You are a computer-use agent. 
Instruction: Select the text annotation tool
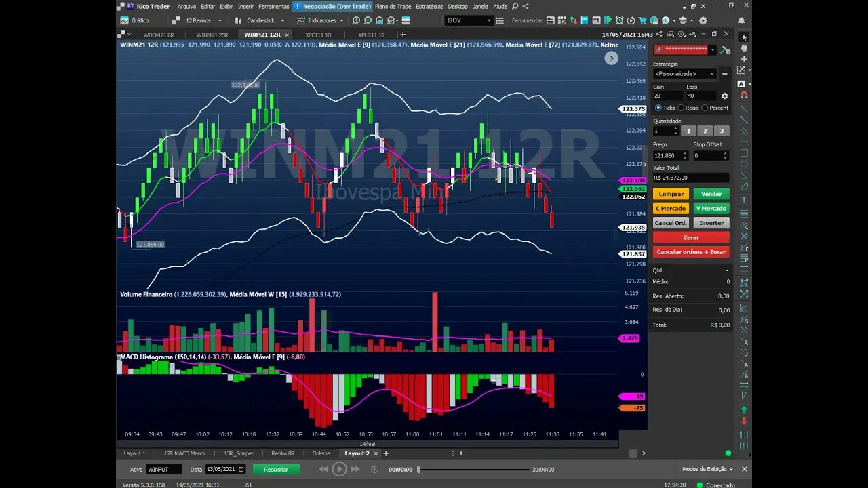(744, 200)
